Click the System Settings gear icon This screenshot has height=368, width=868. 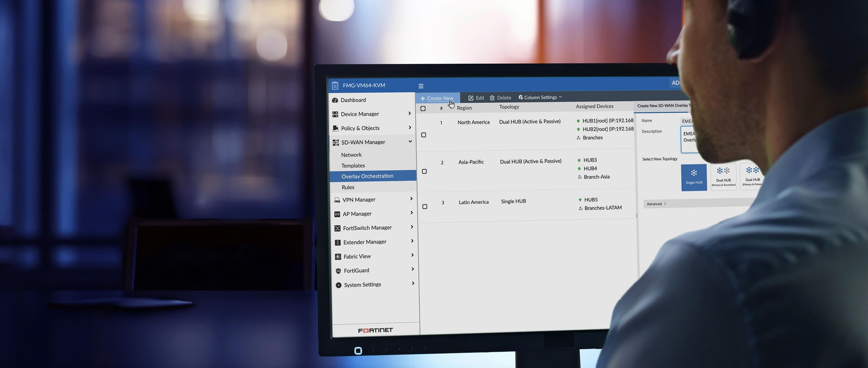338,285
